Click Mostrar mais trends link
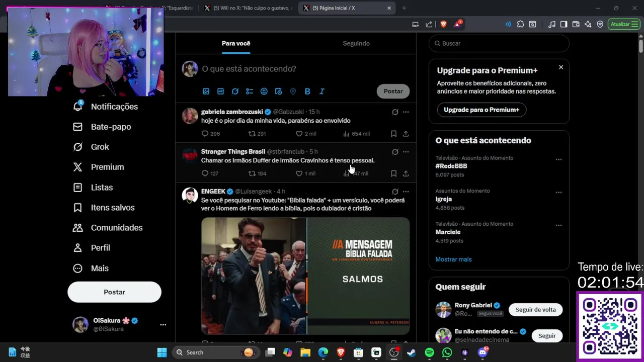Viewport: 644px width, 362px height. 453,259
